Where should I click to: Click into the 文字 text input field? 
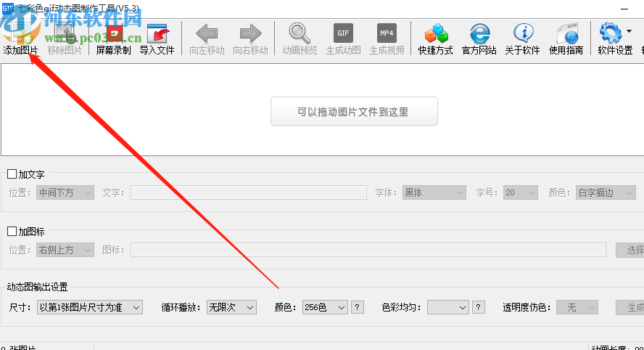[249, 192]
